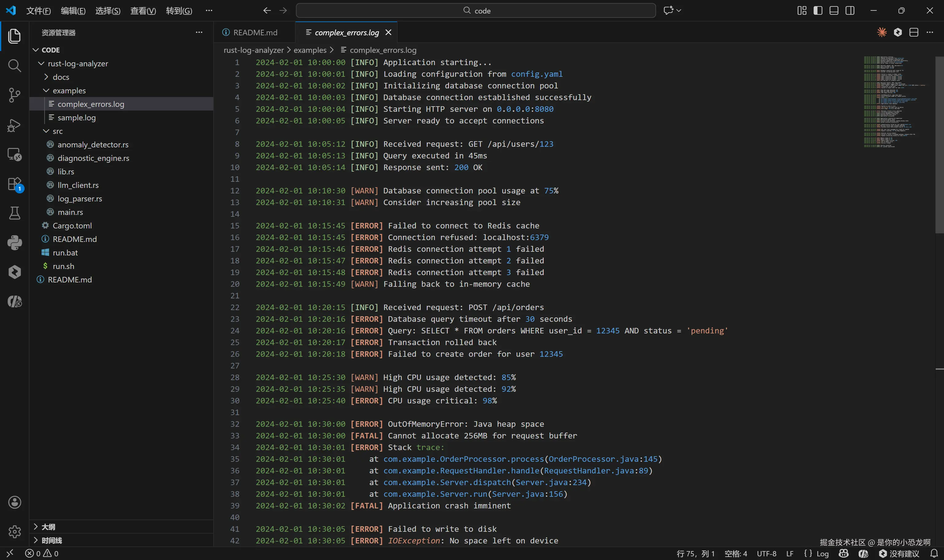Viewport: 944px width, 560px height.
Task: Toggle the bottom panel layout button
Action: (834, 10)
